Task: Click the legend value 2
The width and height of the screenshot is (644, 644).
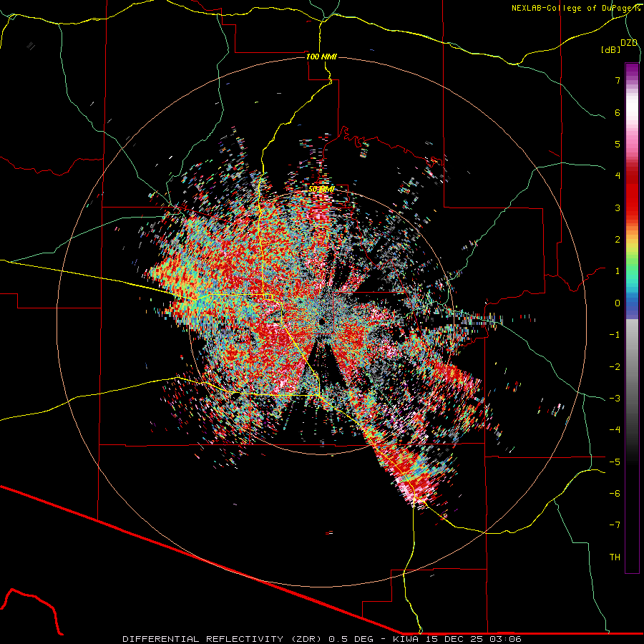Action: tap(618, 240)
